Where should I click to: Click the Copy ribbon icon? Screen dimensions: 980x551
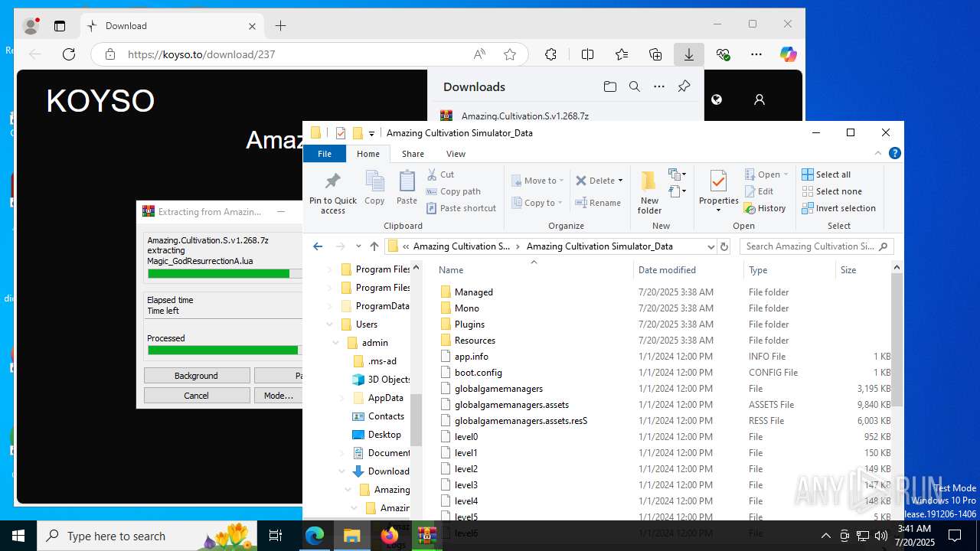click(374, 188)
